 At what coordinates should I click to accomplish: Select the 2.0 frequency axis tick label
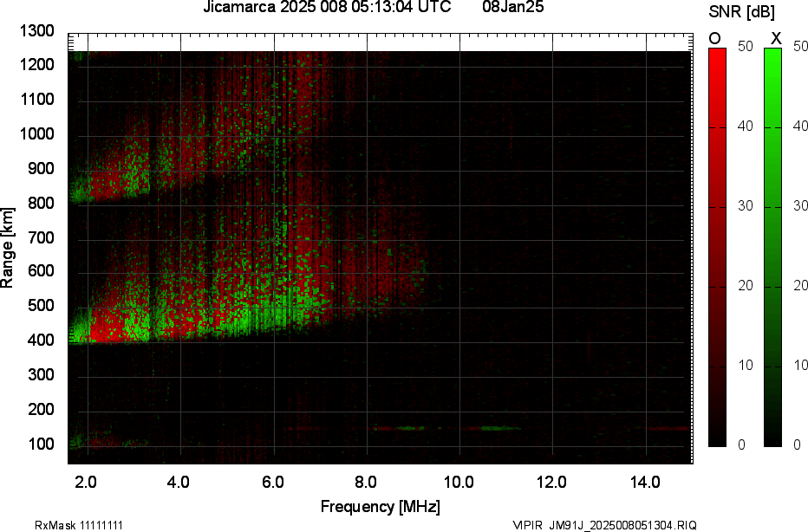tap(85, 482)
